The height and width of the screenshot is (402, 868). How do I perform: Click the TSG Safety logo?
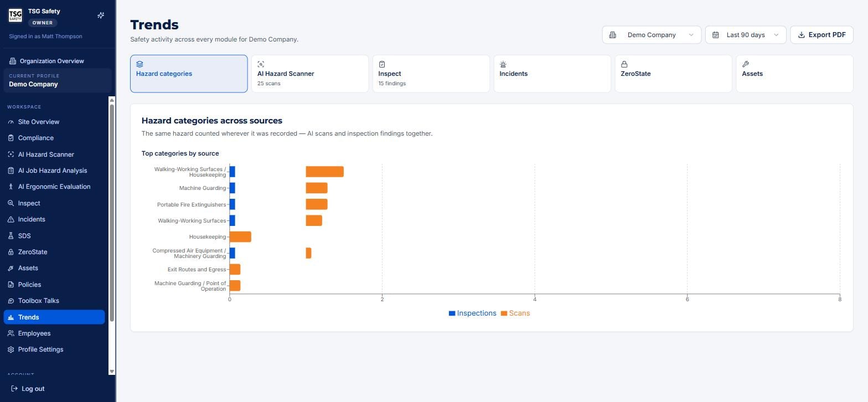click(x=15, y=15)
